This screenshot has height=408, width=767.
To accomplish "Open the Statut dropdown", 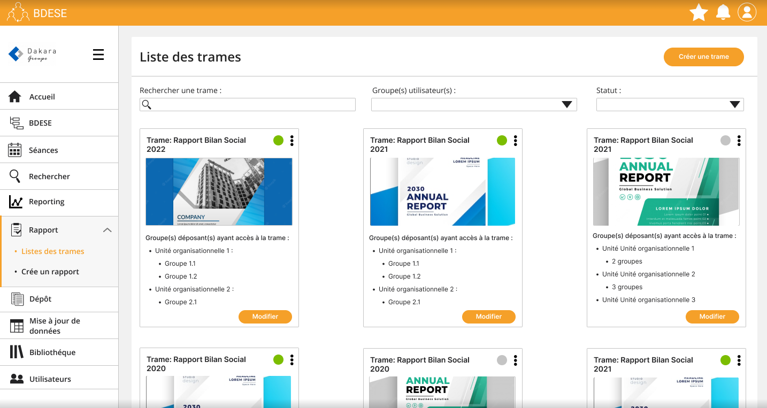I will pyautogui.click(x=669, y=104).
